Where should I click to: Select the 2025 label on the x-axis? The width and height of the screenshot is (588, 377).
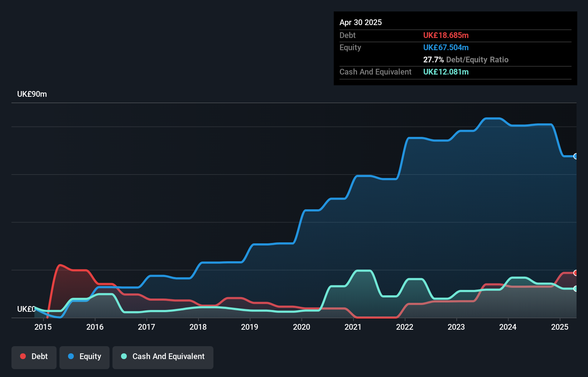point(559,327)
